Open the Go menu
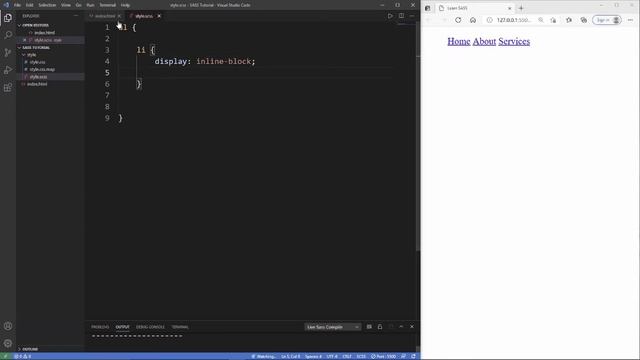 78,5
